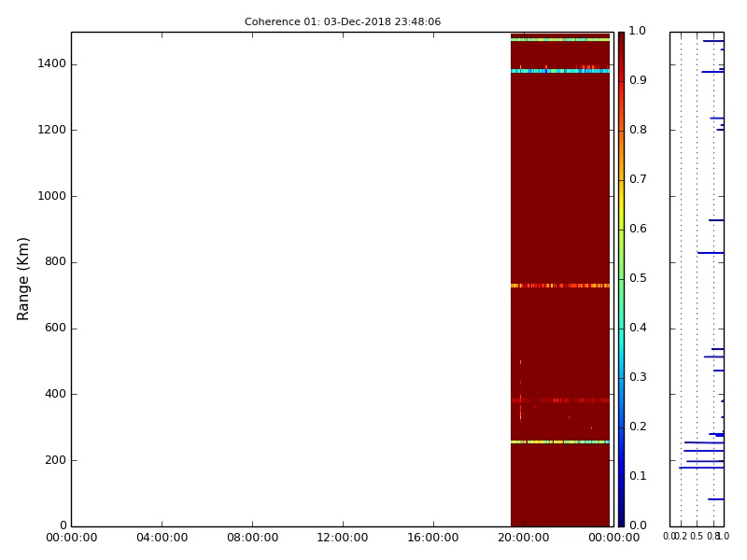The image size is (747, 560).
Task: Click the colorbar label 0.4
Action: (x=638, y=328)
